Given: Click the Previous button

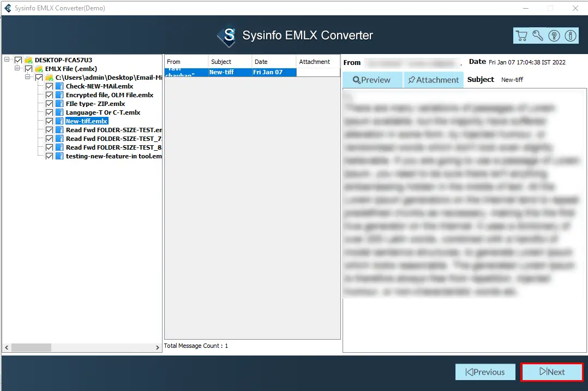Looking at the screenshot, I should click(x=485, y=372).
